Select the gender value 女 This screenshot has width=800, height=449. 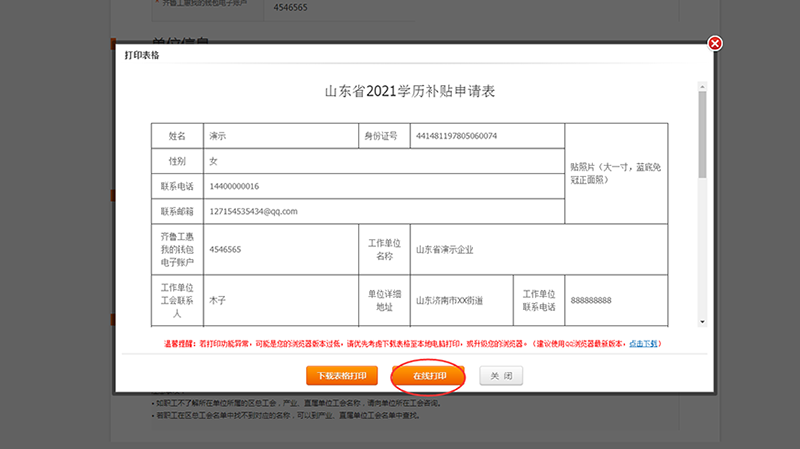click(213, 161)
